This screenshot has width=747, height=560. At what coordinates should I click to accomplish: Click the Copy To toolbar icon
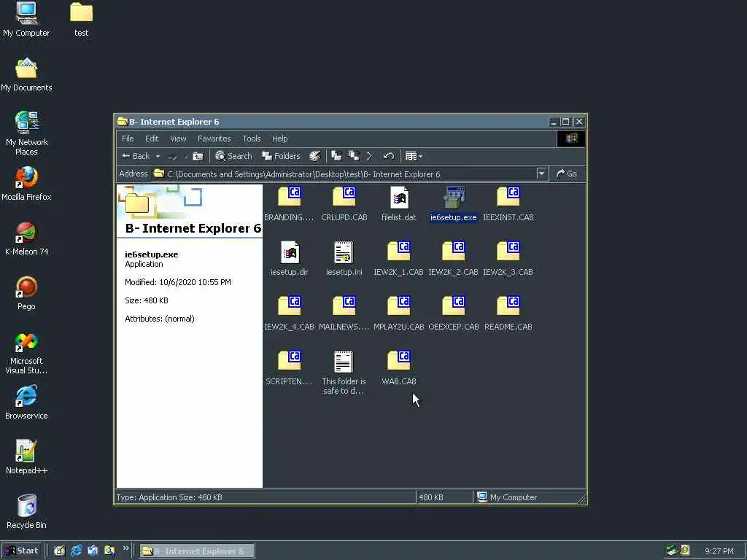click(x=354, y=156)
